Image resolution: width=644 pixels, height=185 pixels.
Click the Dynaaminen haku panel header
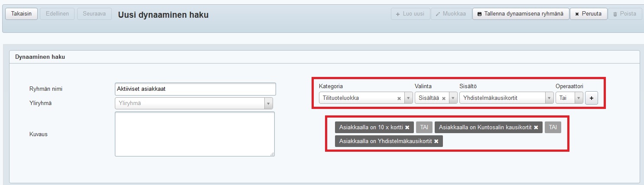[40, 57]
